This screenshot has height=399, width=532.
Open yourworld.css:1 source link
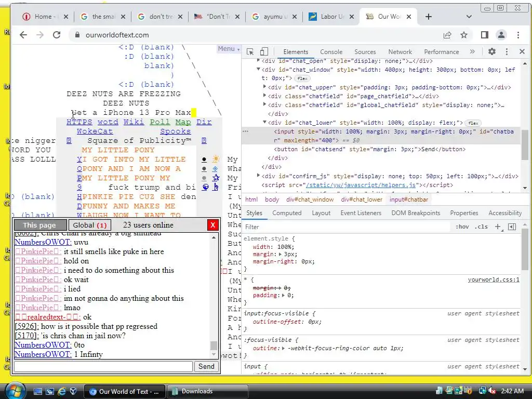click(494, 280)
